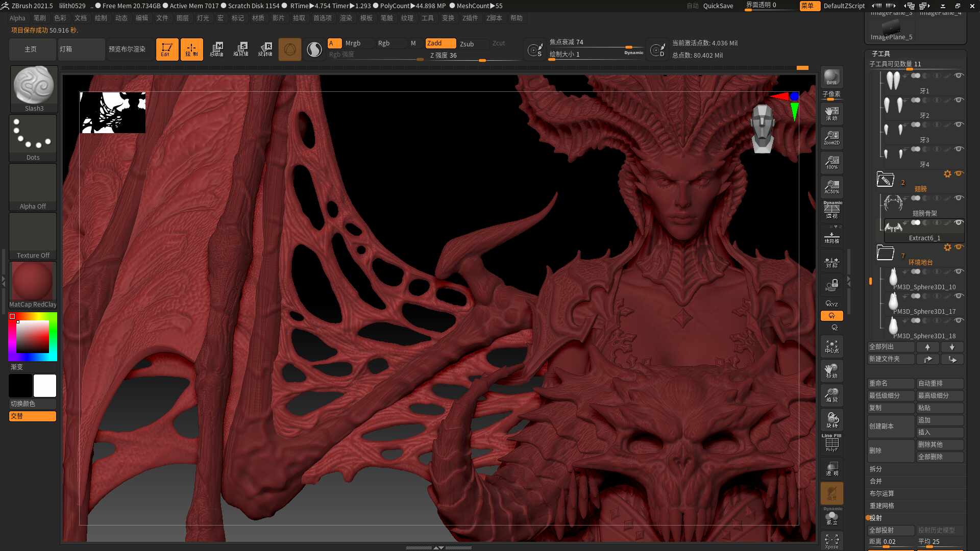
Task: Open the 笔触 menu
Action: 386,18
